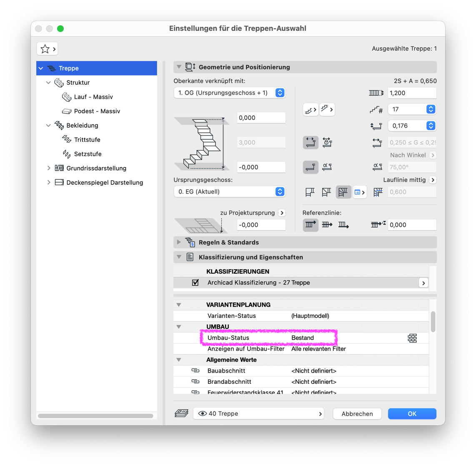Click Varianten-Status (Hauptmodell) value
Image resolution: width=476 pixels, height=466 pixels.
pos(310,316)
